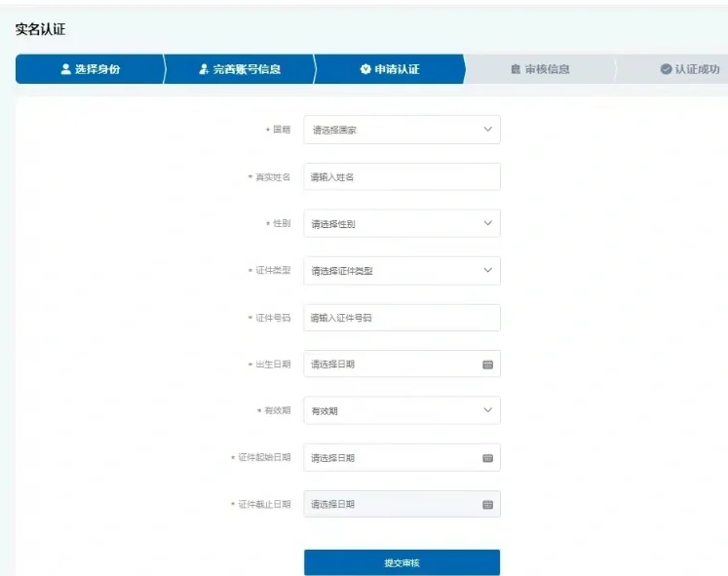The height and width of the screenshot is (576, 728).
Task: Open the 有效期 validity dropdown
Action: pyautogui.click(x=402, y=411)
